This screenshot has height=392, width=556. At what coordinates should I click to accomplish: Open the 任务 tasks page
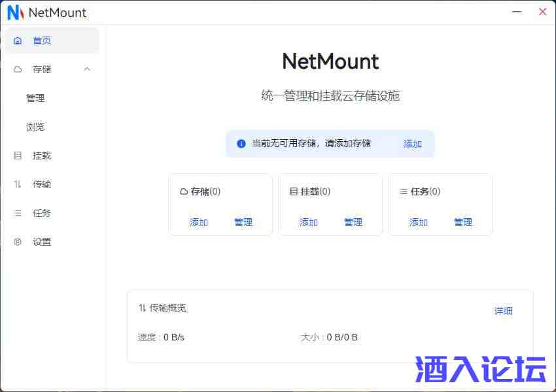coord(52,213)
